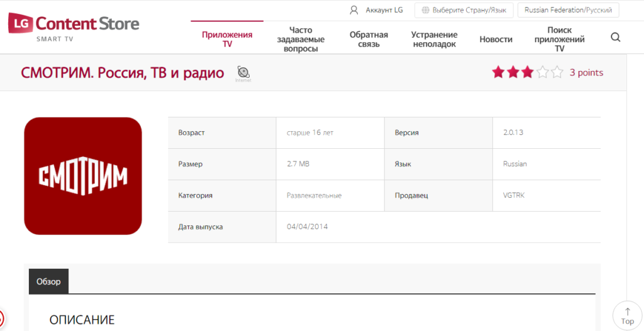644x331 pixels.
Task: Open the Приложения TV menu
Action: [x=227, y=39]
